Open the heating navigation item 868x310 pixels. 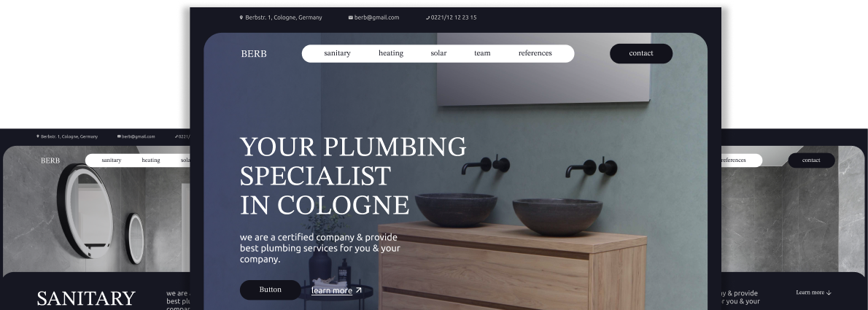pyautogui.click(x=391, y=53)
